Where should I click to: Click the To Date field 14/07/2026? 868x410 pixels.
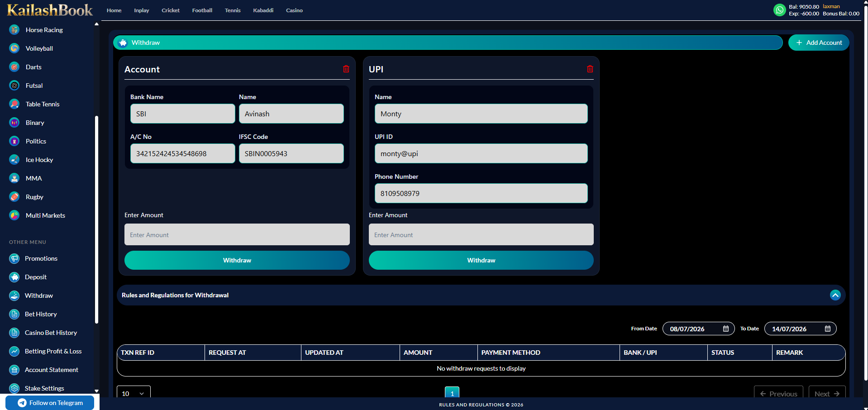pyautogui.click(x=801, y=329)
